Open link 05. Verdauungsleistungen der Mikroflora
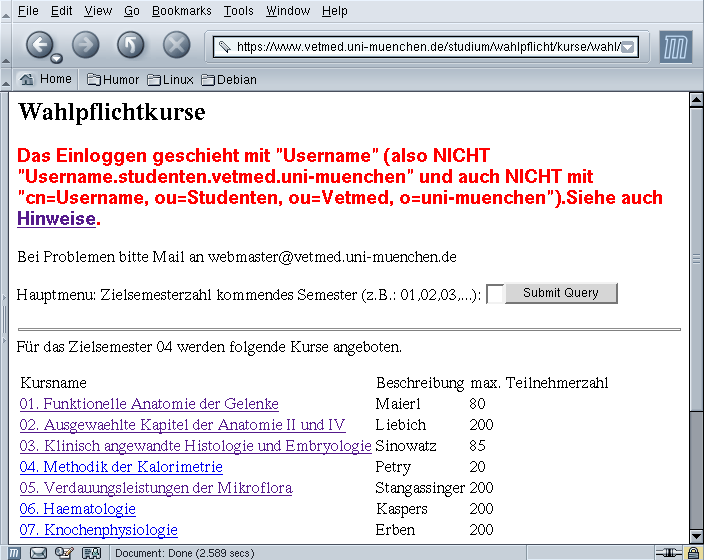The height and width of the screenshot is (560, 704). 156,488
